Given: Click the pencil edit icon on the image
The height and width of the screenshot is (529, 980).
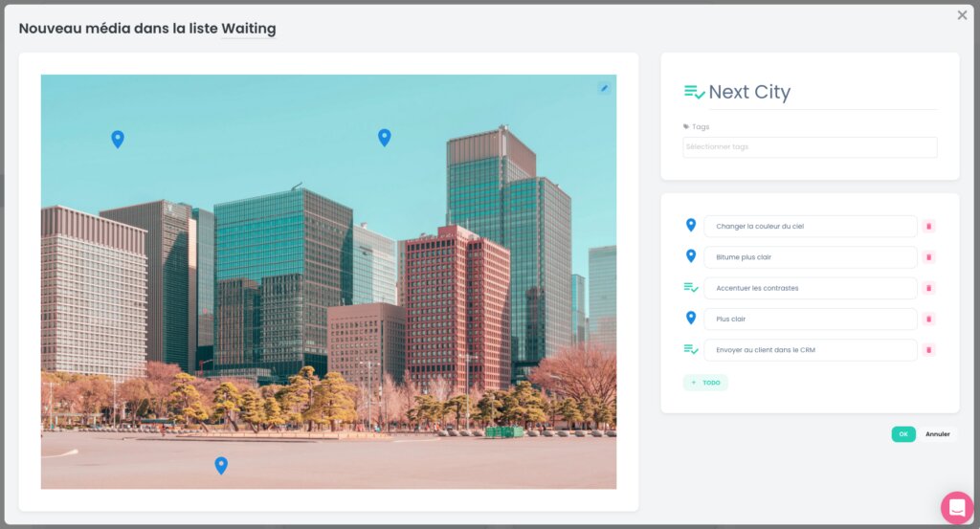Looking at the screenshot, I should pos(605,88).
